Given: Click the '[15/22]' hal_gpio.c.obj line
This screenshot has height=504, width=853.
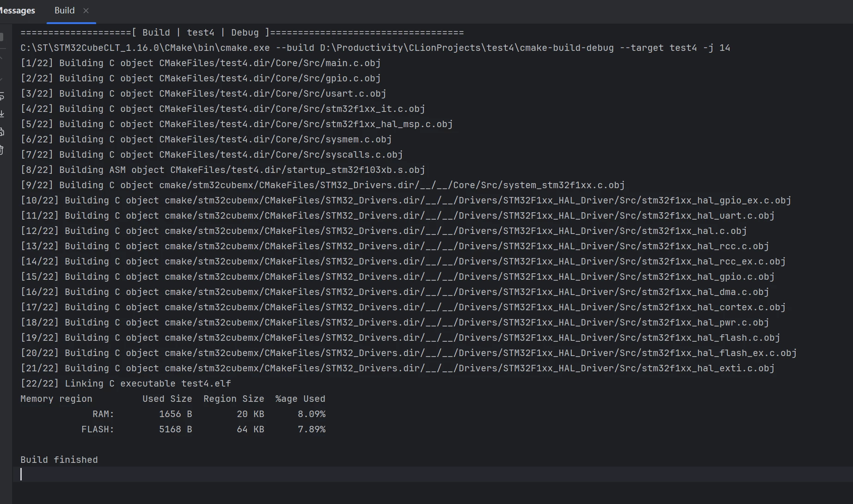Looking at the screenshot, I should (x=397, y=277).
